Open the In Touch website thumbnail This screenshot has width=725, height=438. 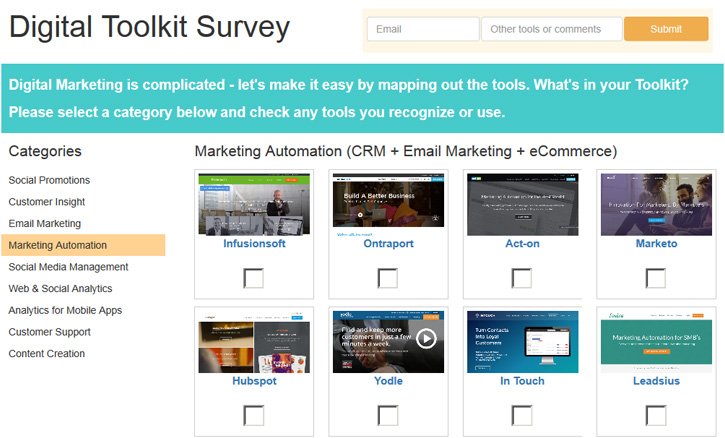click(522, 342)
